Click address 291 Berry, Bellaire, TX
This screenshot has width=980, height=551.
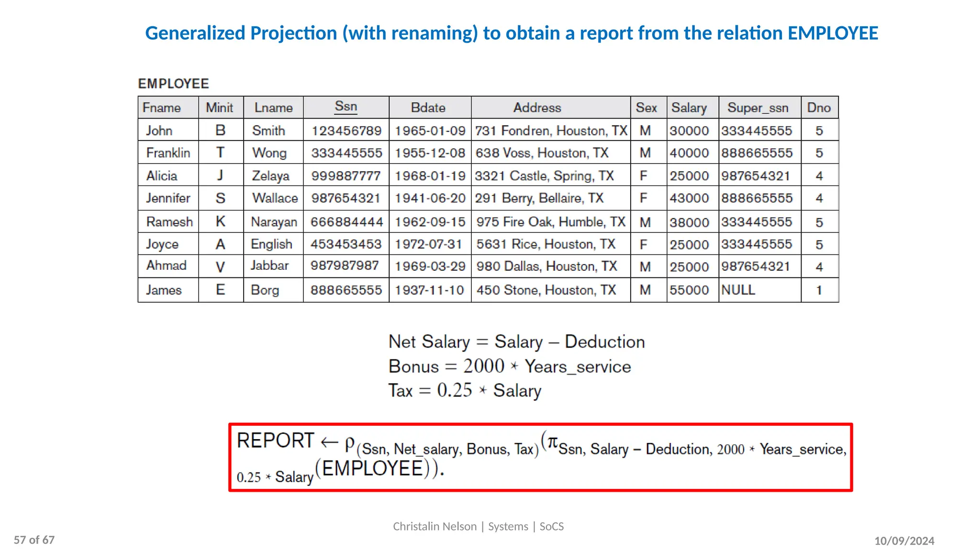pos(539,198)
